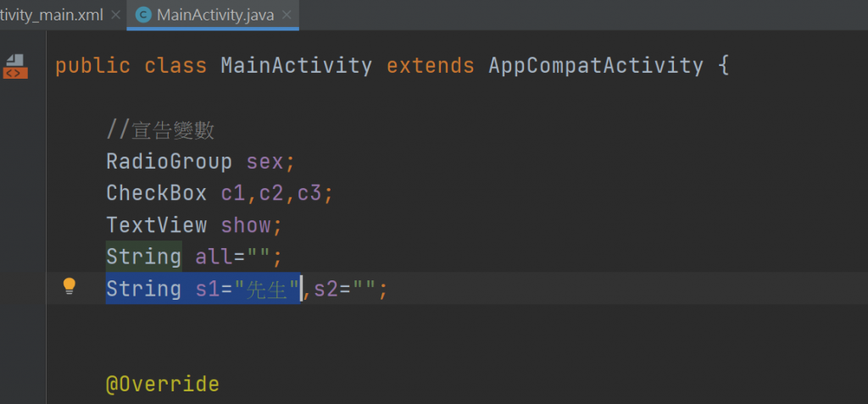The image size is (868, 404).
Task: Close the MainActivity.java tab
Action: [287, 15]
